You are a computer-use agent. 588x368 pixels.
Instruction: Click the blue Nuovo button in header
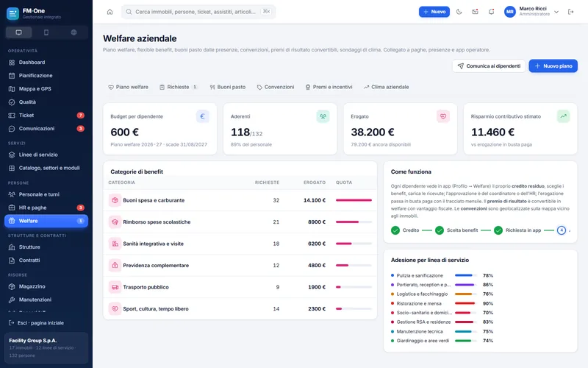[434, 12]
